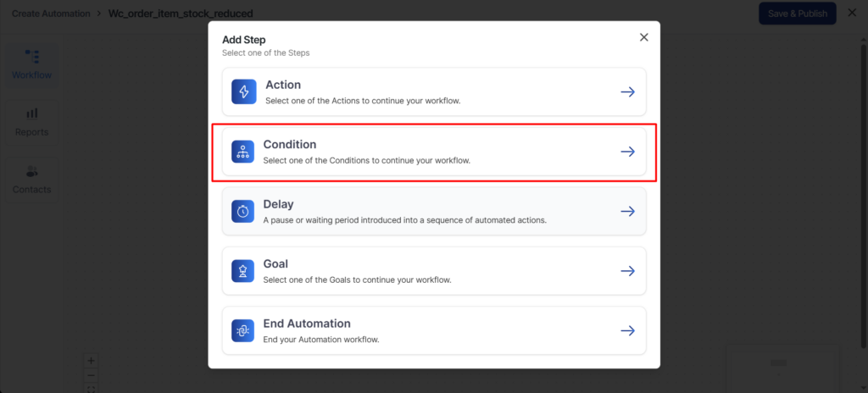Image resolution: width=868 pixels, height=393 pixels.
Task: Click the Create Automation breadcrumb link
Action: point(52,14)
